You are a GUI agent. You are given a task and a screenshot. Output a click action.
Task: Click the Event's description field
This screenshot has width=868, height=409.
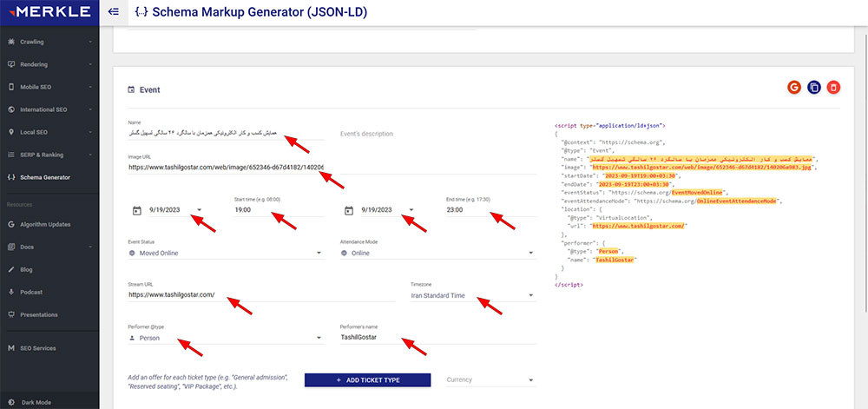tap(437, 134)
